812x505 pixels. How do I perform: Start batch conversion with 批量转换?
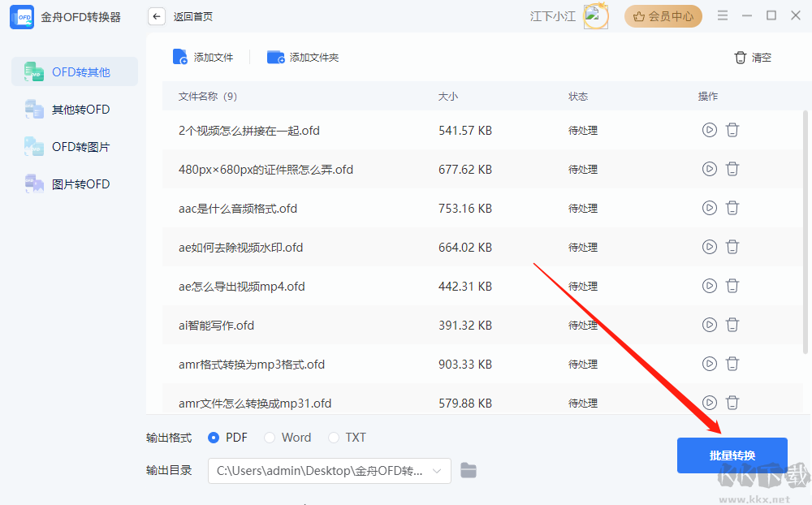point(732,455)
